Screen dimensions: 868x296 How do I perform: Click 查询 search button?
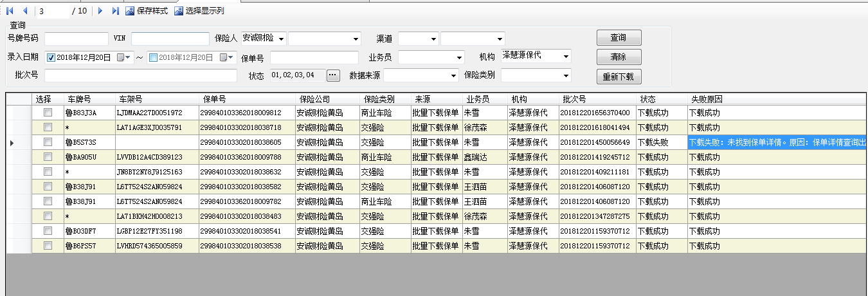click(x=619, y=38)
